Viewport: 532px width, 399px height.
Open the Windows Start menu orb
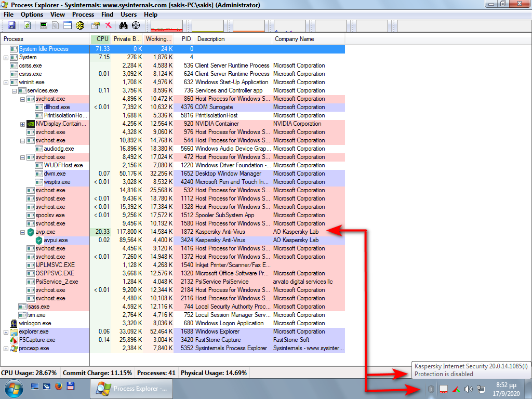tap(14, 389)
